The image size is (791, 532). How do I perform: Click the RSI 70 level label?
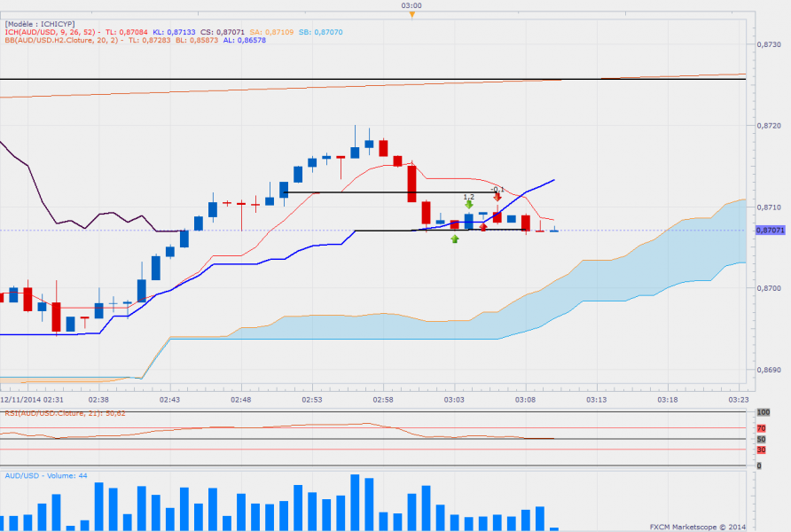pos(760,427)
